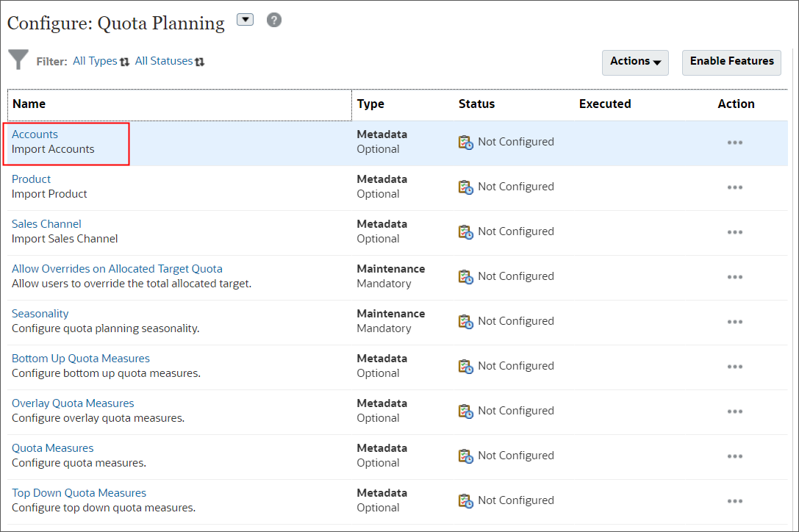Click the Type column header
Viewport: 799px width, 532px height.
370,104
